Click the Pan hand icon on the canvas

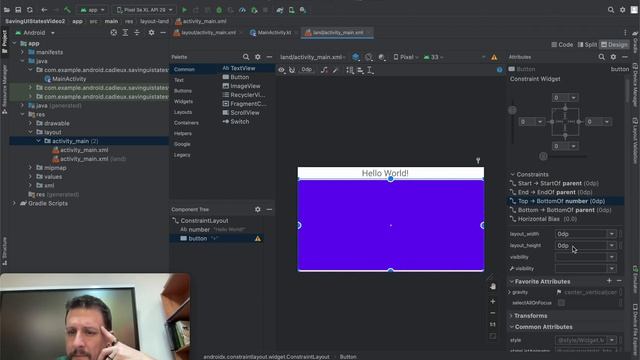point(493,287)
